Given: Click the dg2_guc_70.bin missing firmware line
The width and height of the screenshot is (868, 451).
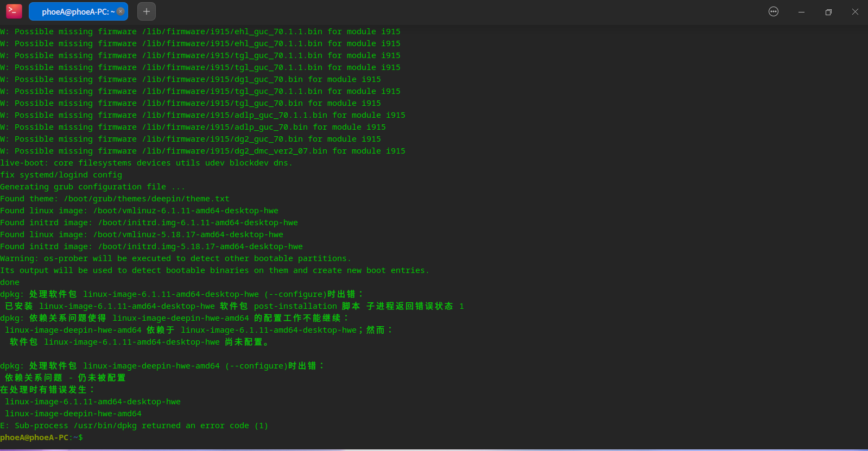Looking at the screenshot, I should (x=191, y=139).
